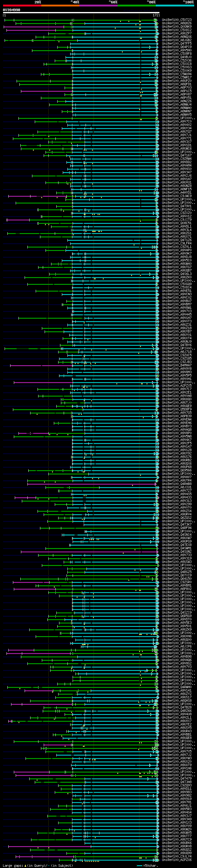Click the orange ~40% identity legend bar
This screenshot has width=197, height=868.
click(x=60, y=6)
